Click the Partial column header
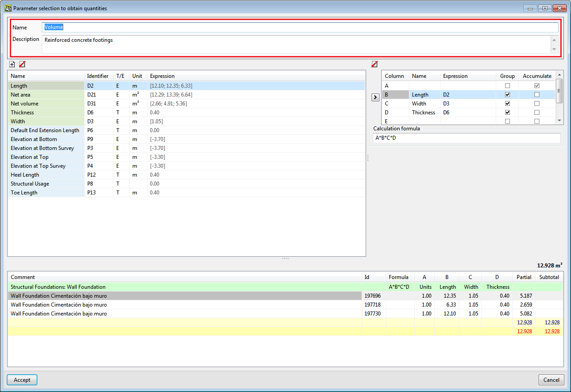Image resolution: width=571 pixels, height=392 pixels. click(524, 277)
